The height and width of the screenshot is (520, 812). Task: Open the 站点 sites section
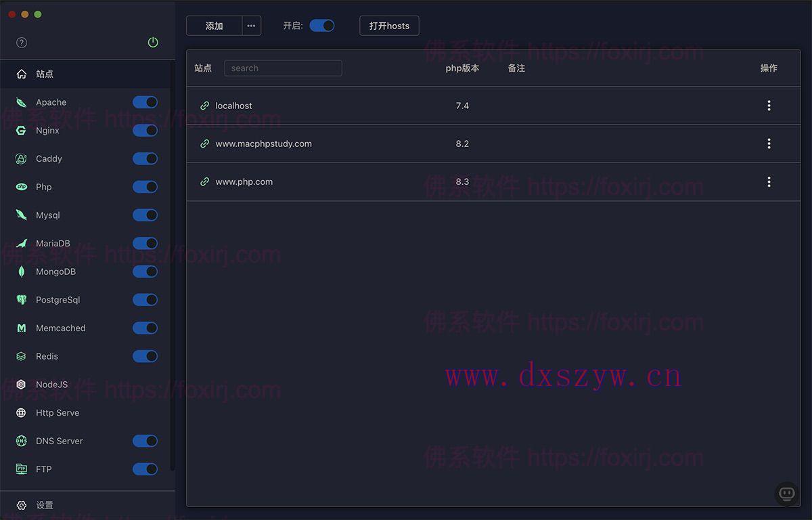click(85, 74)
